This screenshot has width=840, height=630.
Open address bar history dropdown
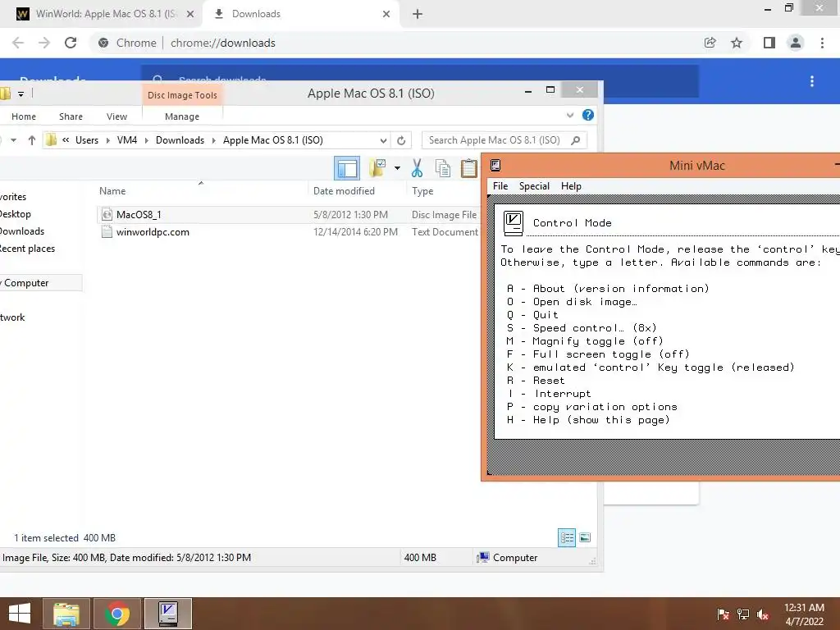click(x=384, y=140)
